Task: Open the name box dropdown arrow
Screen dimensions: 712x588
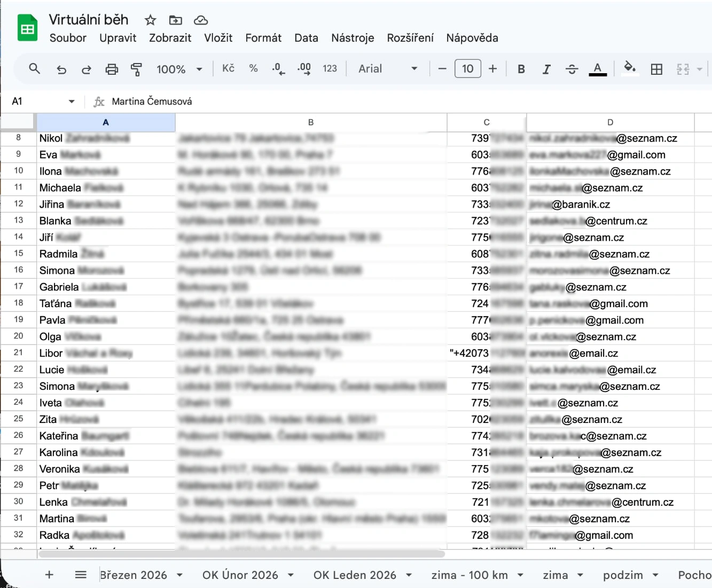Action: point(72,101)
